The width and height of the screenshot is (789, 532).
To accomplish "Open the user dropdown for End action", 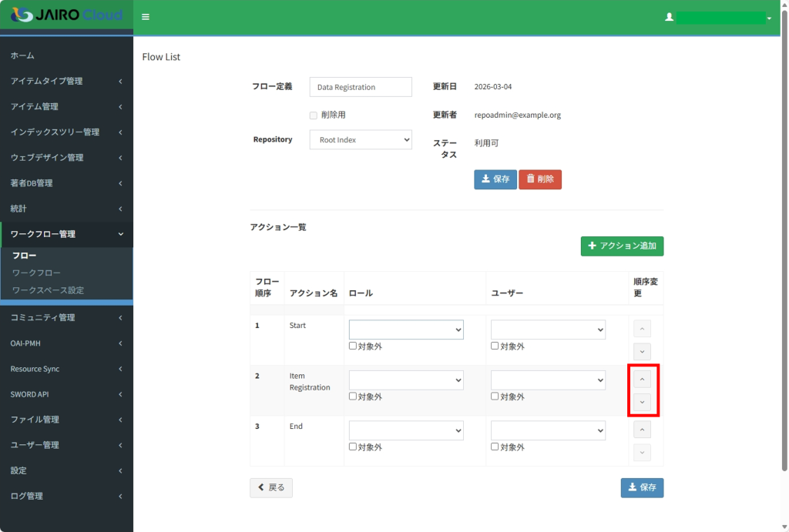I will click(x=548, y=430).
